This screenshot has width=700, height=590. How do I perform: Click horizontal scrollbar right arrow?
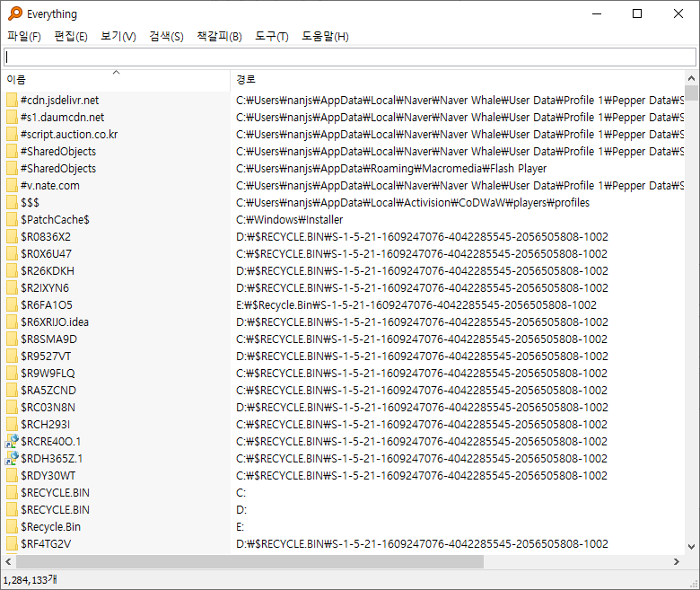coord(677,561)
